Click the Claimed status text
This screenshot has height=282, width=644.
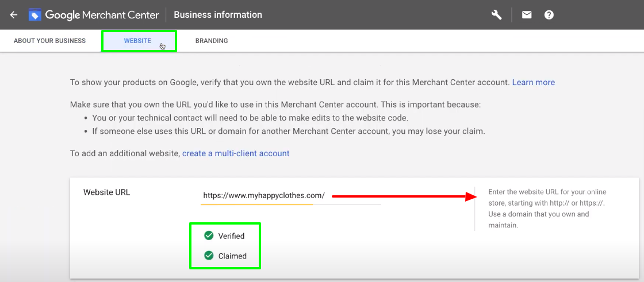click(x=232, y=256)
